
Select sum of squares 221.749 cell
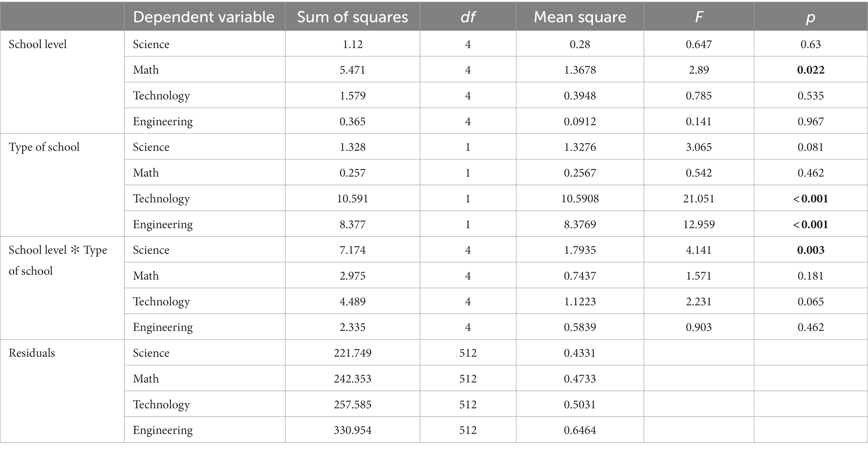(353, 353)
